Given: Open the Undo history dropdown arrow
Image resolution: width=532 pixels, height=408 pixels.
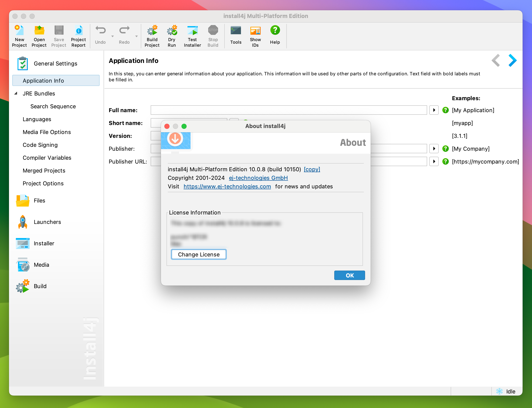Looking at the screenshot, I should coord(112,36).
